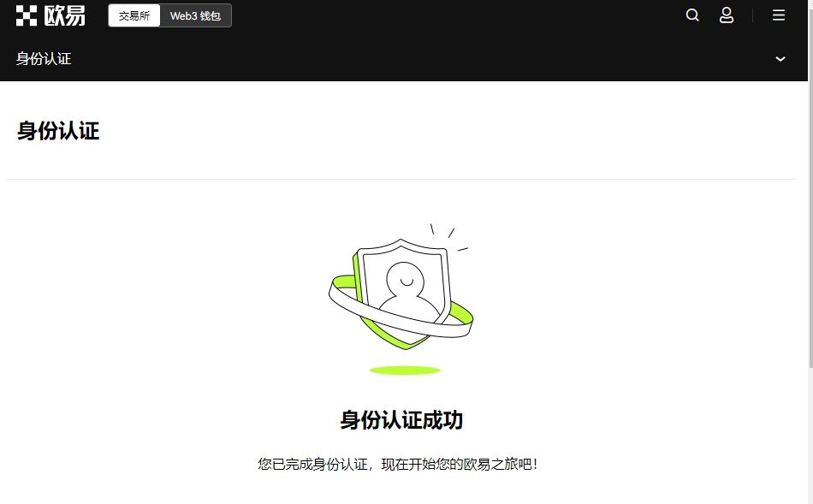Switch to the Web3 钱包 tab

coord(195,15)
